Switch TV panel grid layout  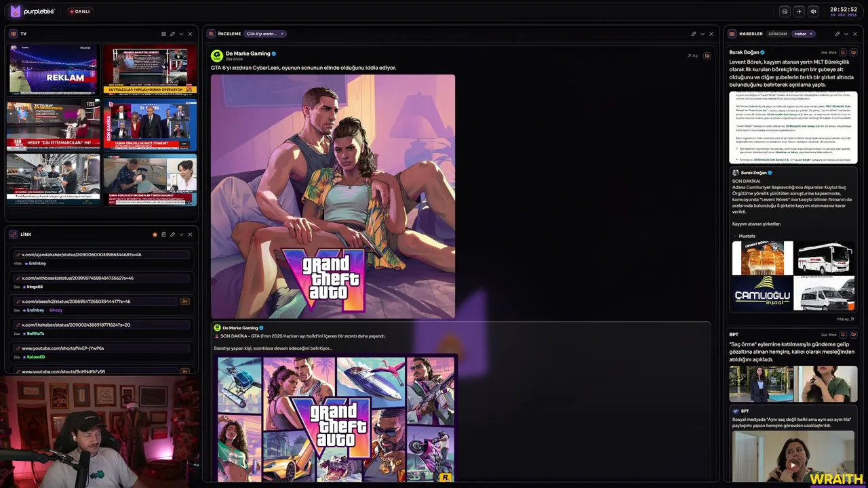pos(163,34)
